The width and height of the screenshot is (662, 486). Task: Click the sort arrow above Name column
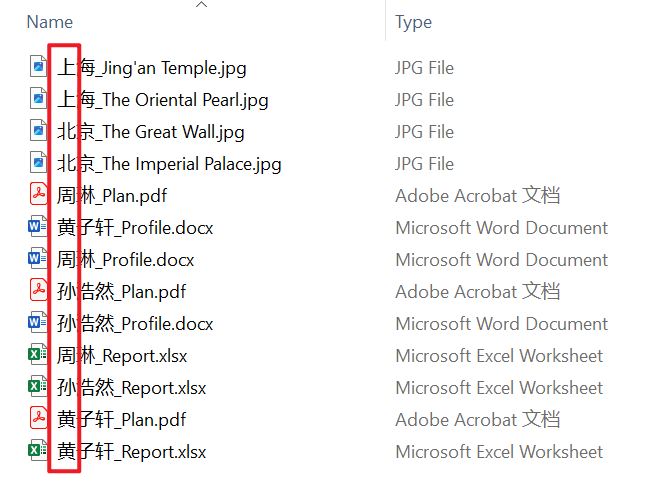coord(202,5)
